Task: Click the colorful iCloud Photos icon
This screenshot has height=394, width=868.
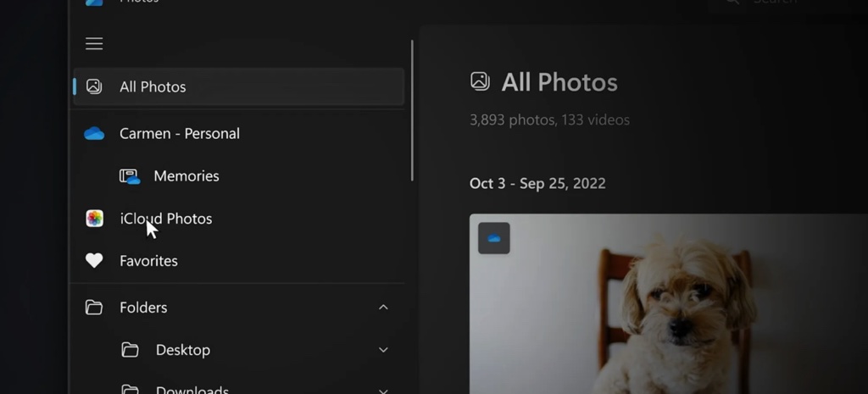Action: coord(95,219)
